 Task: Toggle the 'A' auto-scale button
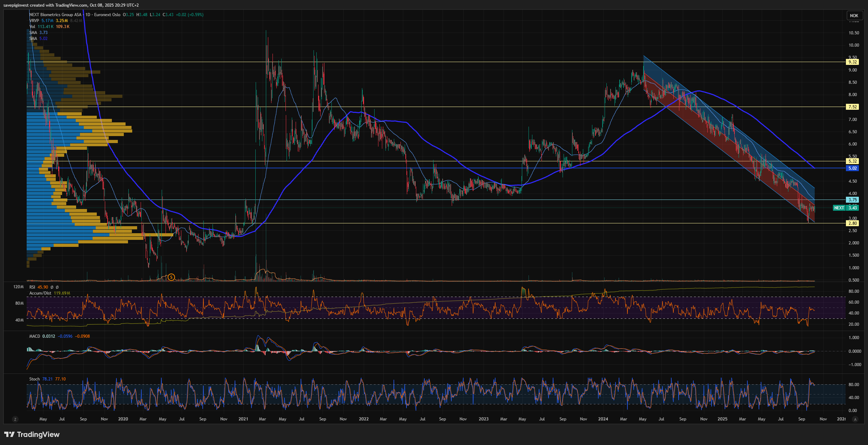(x=855, y=419)
